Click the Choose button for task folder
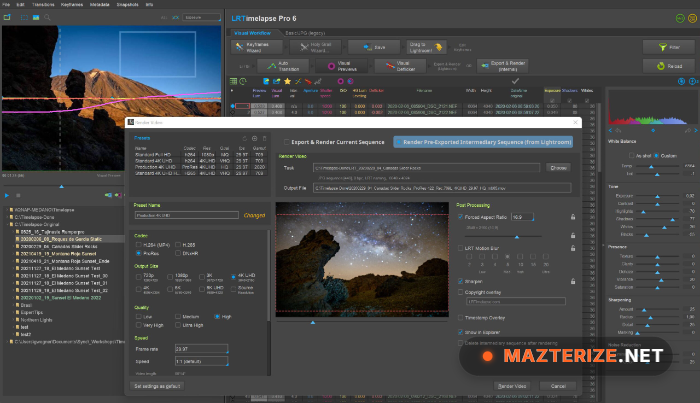 pos(558,168)
